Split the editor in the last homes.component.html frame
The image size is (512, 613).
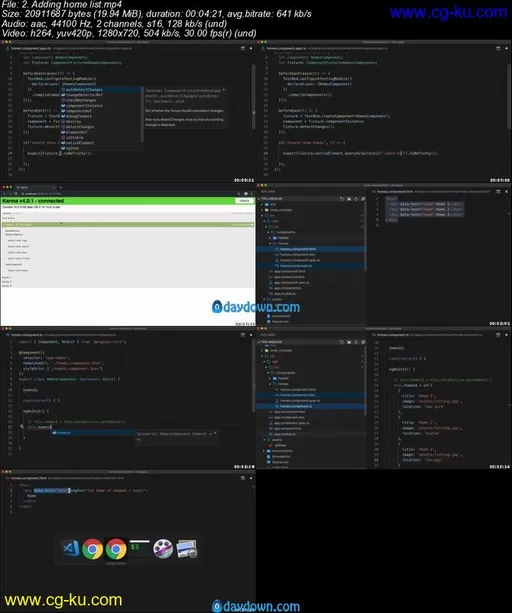click(x=243, y=478)
